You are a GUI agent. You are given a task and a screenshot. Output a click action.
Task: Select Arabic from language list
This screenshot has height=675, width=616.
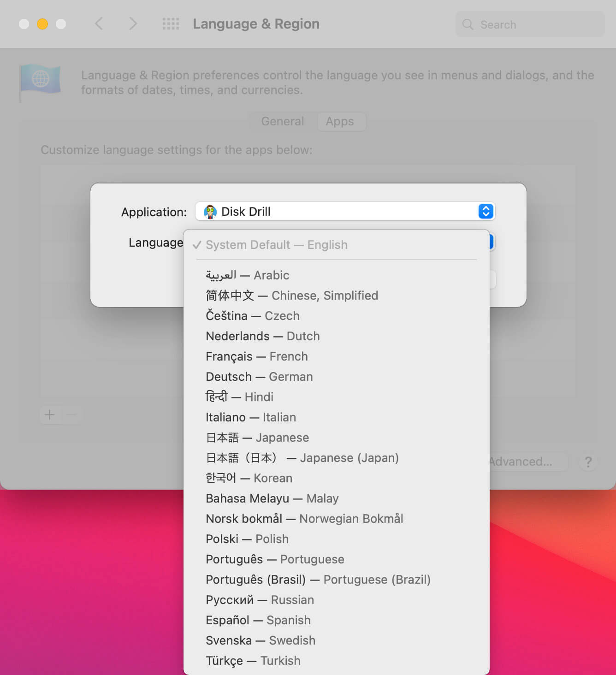[x=337, y=275]
